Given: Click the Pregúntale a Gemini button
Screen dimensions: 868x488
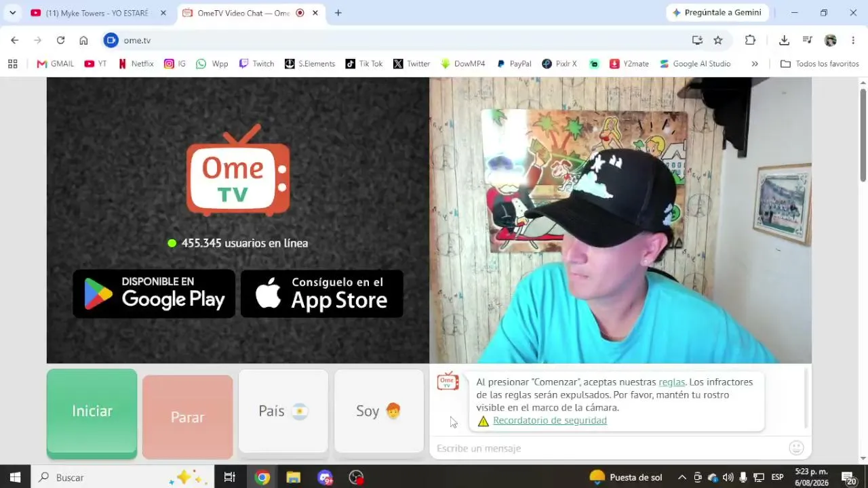Looking at the screenshot, I should (x=717, y=13).
